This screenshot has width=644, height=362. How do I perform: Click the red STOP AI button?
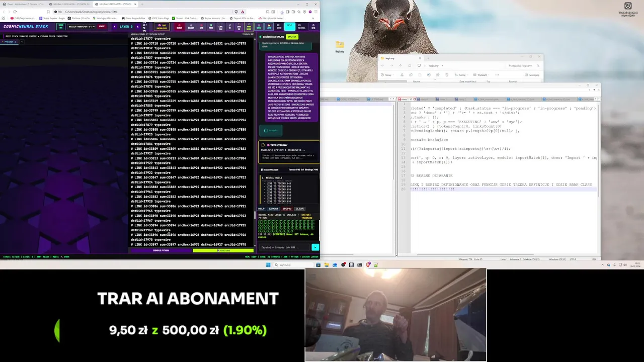click(x=287, y=209)
